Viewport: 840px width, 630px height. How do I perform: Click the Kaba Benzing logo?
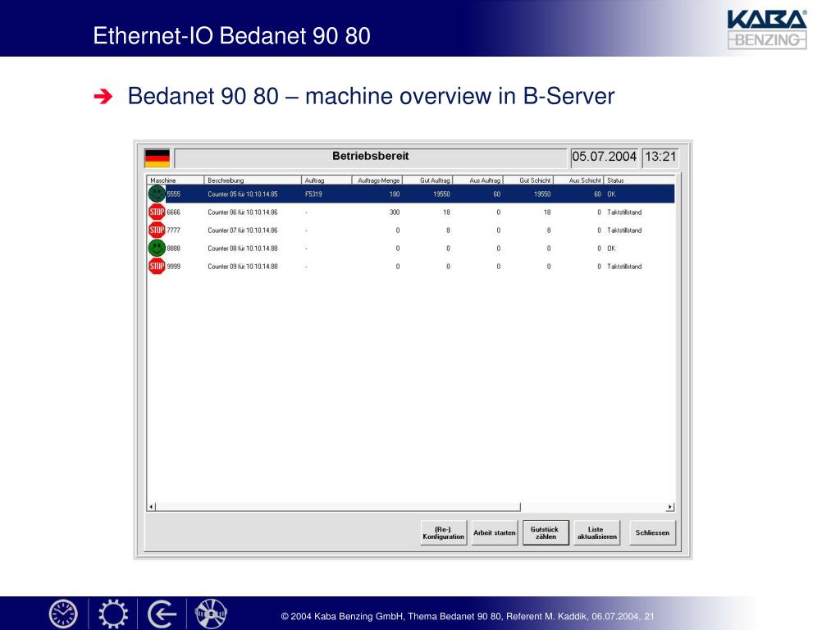(x=767, y=30)
